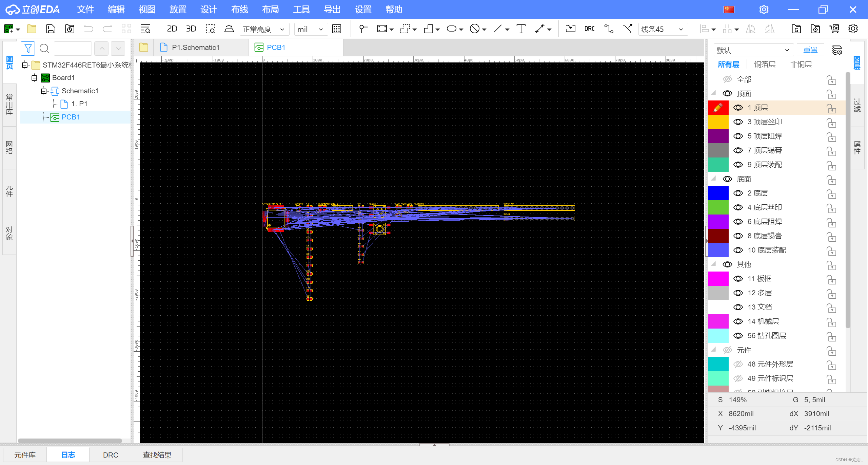The image size is (868, 465).
Task: Switch to the DRC bottom tab
Action: (111, 455)
